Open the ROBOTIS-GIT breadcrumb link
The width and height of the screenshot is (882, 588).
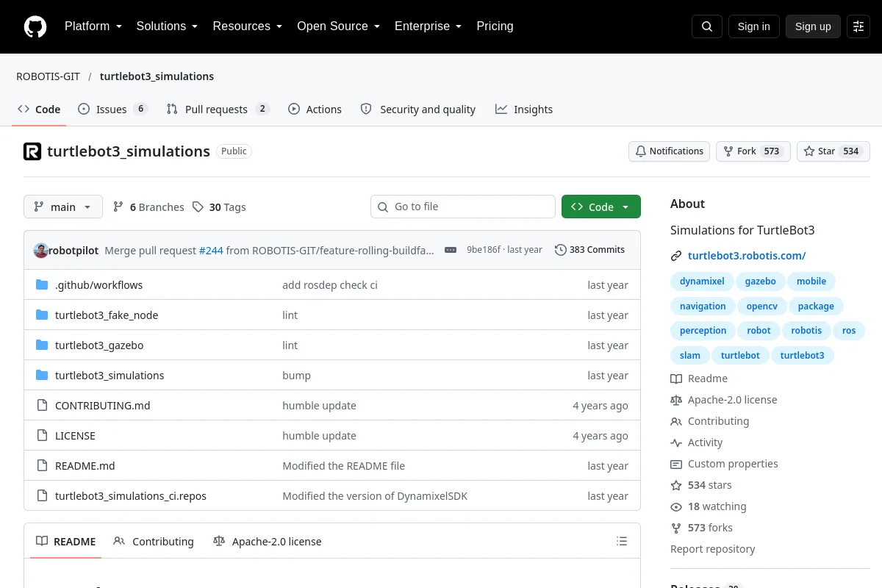tap(47, 76)
